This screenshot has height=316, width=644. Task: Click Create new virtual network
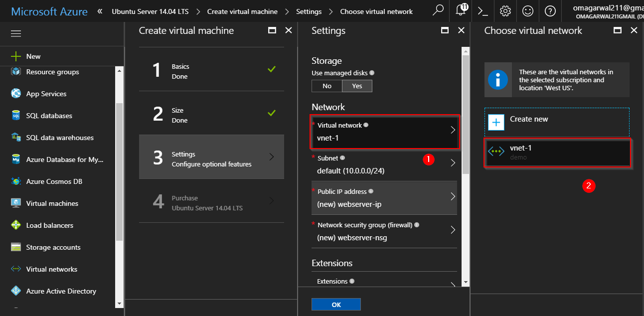[557, 122]
